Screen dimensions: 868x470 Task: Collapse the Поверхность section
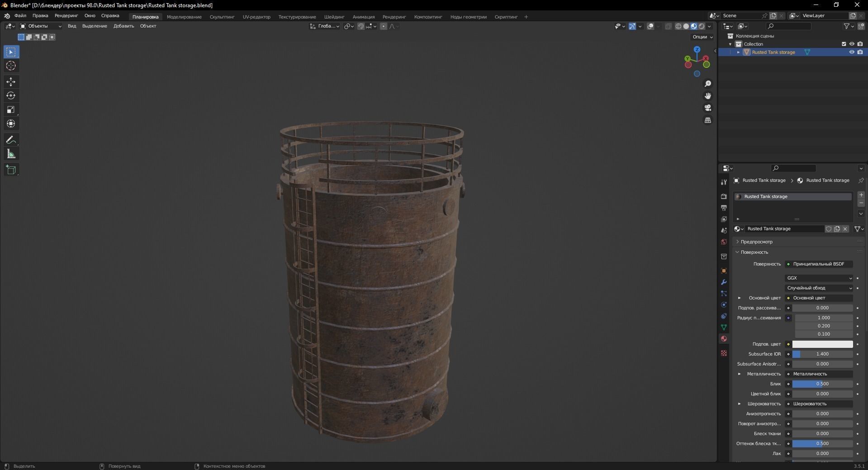[x=737, y=252]
